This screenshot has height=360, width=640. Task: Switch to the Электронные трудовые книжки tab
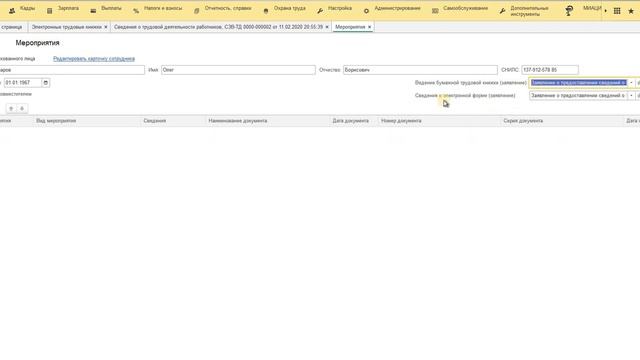(67, 27)
